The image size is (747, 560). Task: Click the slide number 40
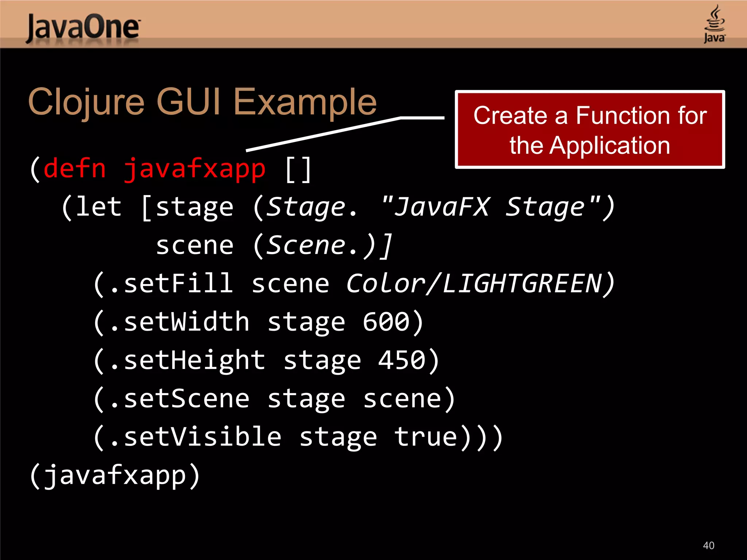coord(708,545)
